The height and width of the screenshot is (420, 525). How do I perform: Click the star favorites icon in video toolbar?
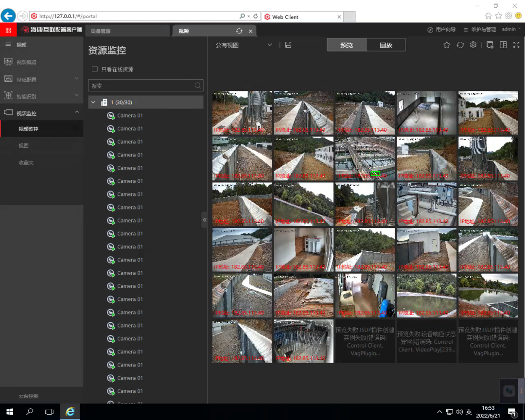click(x=447, y=45)
